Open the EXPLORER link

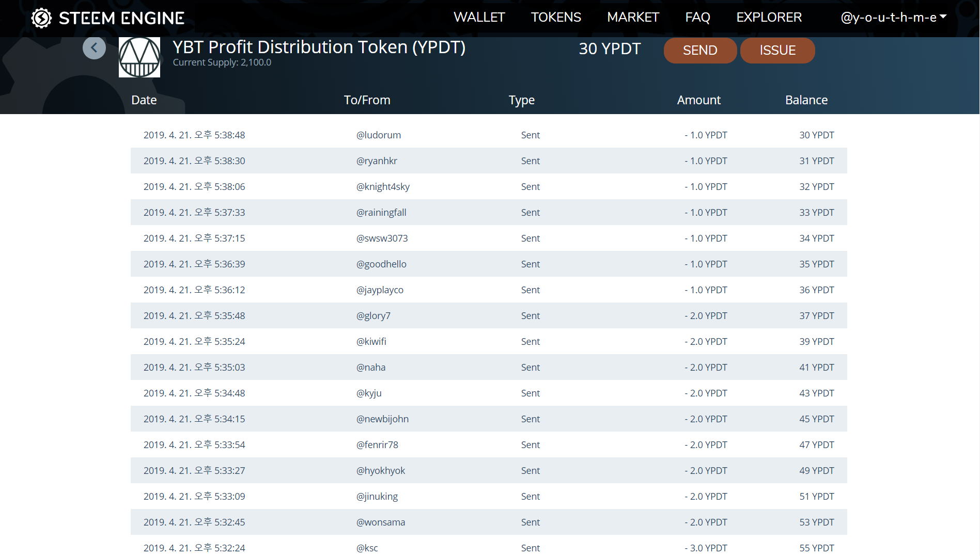point(769,17)
